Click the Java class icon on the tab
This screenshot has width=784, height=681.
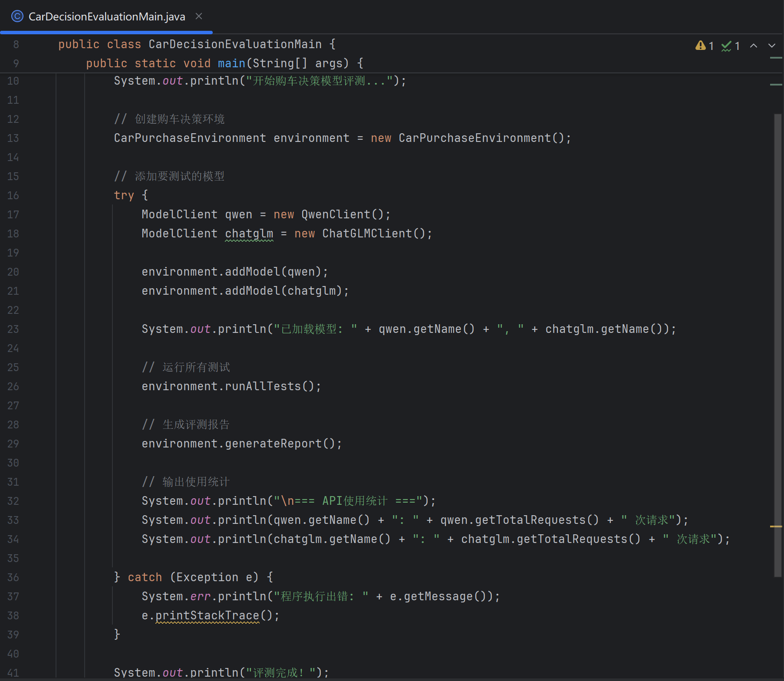17,16
